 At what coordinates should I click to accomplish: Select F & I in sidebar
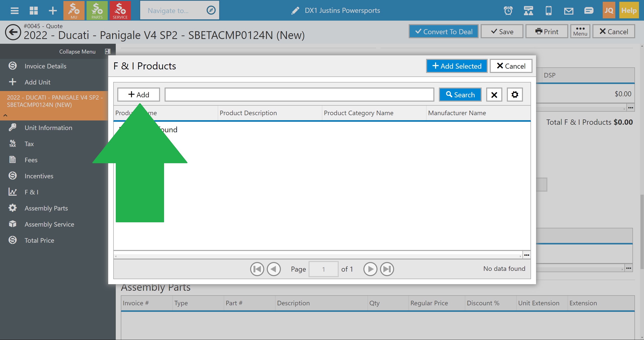coord(31,192)
